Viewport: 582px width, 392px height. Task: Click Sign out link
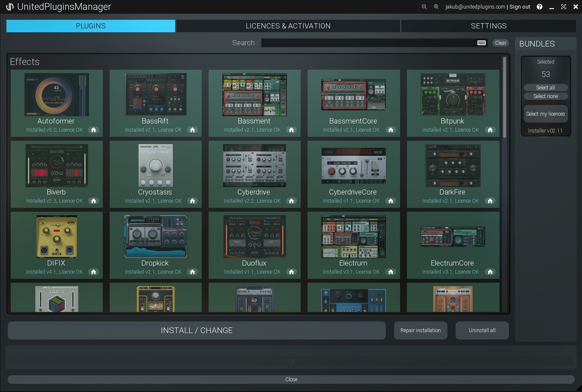click(520, 7)
